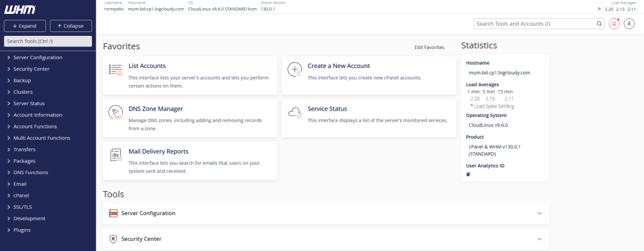Click the List Accounts icon
Screen dimensions: 644x251
[116, 70]
